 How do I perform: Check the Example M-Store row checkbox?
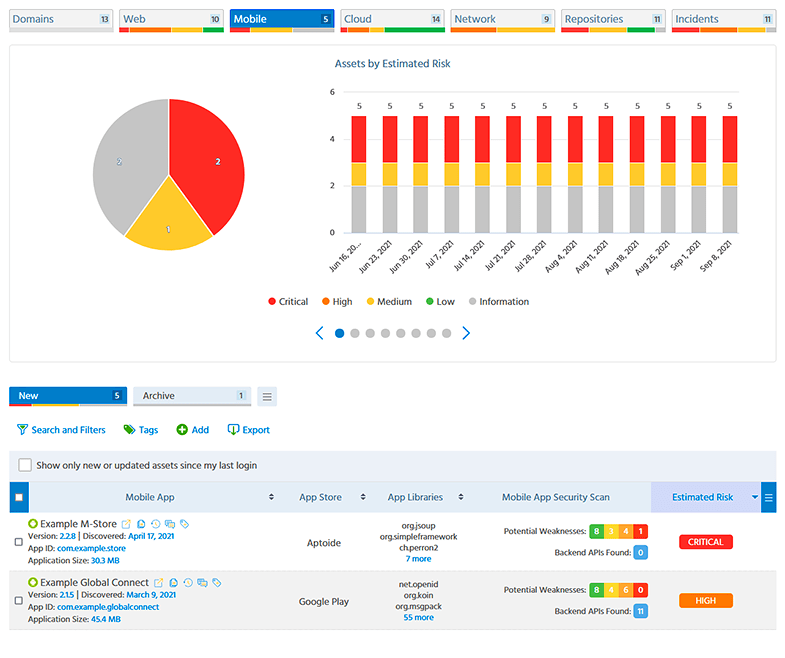click(x=19, y=542)
